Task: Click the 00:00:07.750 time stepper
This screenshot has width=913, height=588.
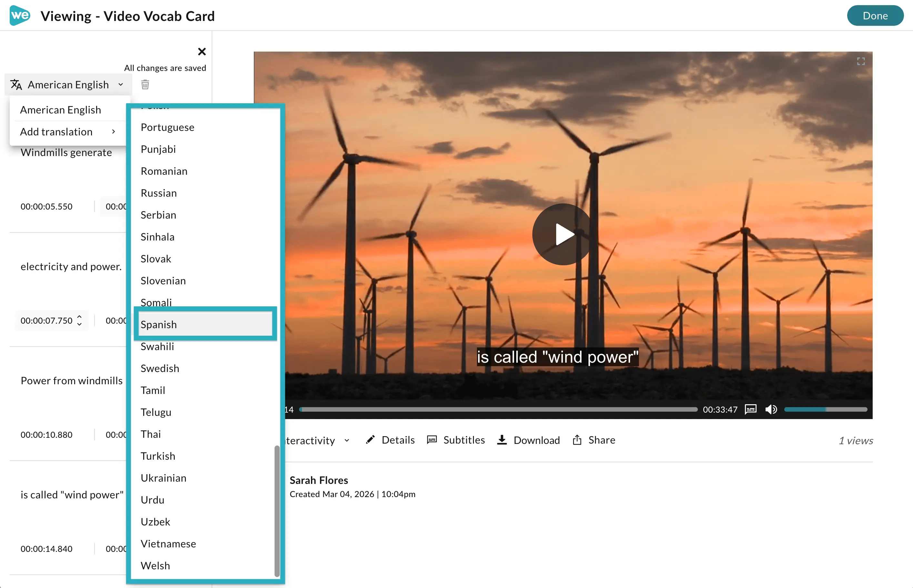Action: (x=79, y=320)
